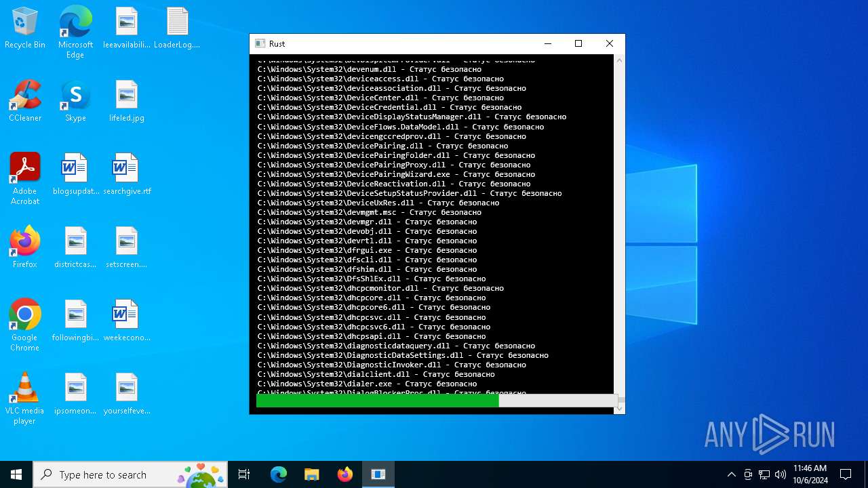
Task: Click the DiagnosticDataSettings.dll line
Action: [x=403, y=355]
